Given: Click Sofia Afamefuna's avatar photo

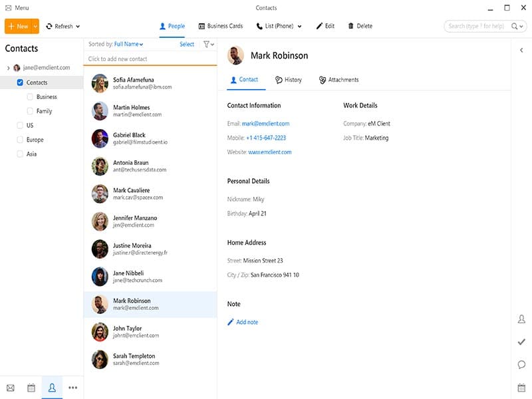Looking at the screenshot, I should [100, 83].
